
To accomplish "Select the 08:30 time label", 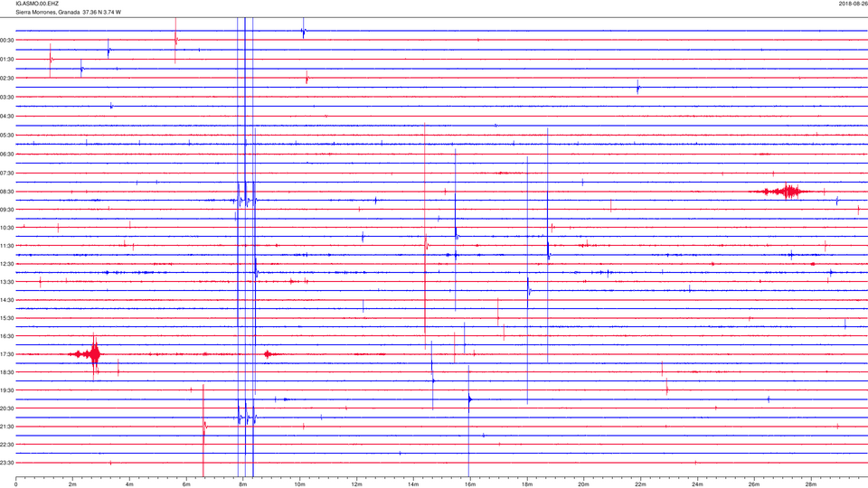I will click(6, 192).
